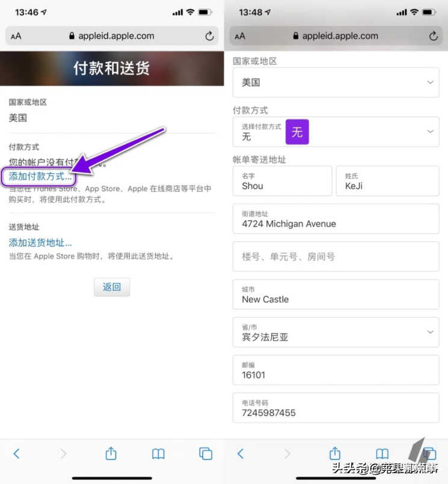Tap the share icon in left bottom toolbar
The image size is (448, 484).
(111, 453)
